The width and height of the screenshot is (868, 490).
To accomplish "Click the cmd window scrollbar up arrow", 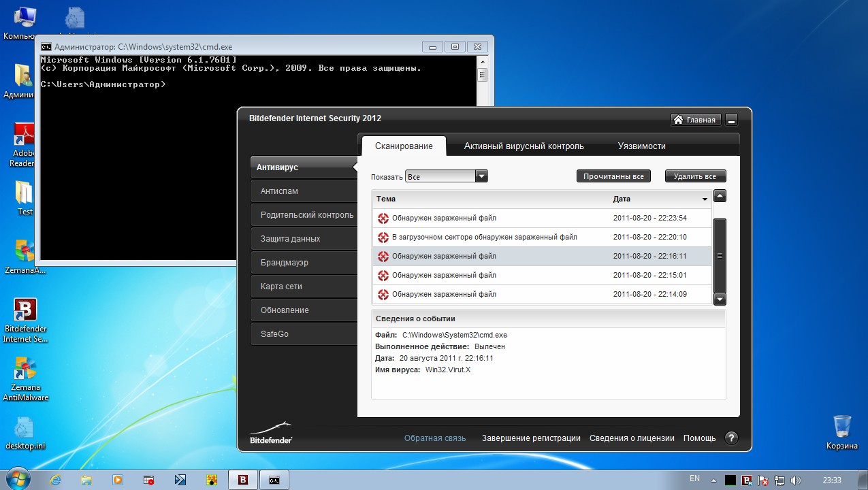I will click(483, 61).
